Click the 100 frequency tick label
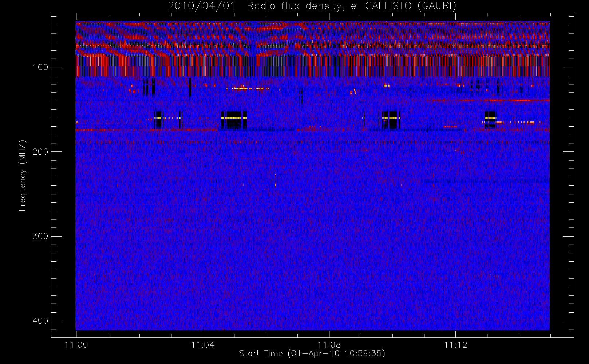This screenshot has width=589, height=364. pyautogui.click(x=40, y=67)
